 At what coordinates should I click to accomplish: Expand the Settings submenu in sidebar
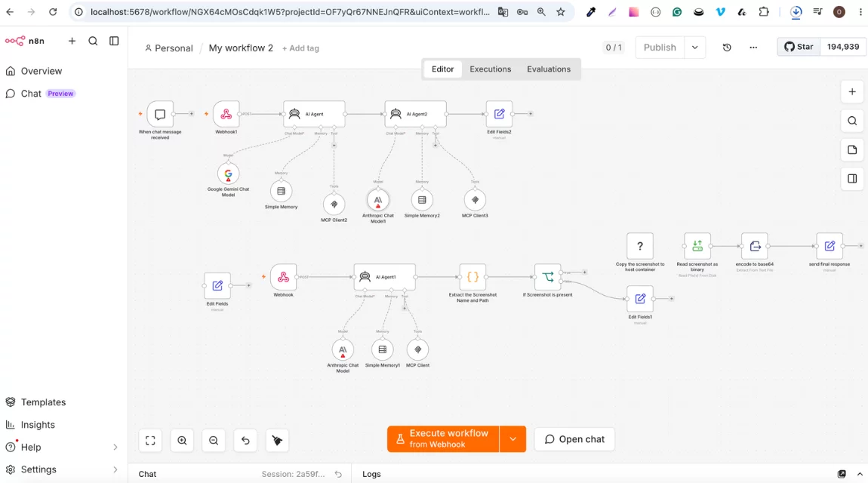tap(115, 469)
